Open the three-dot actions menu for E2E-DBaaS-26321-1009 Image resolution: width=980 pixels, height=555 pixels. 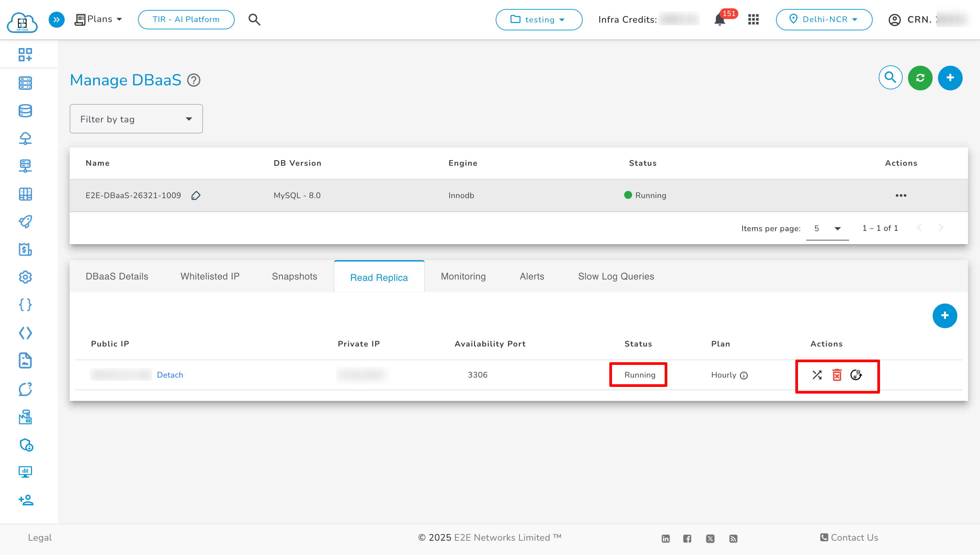click(901, 195)
